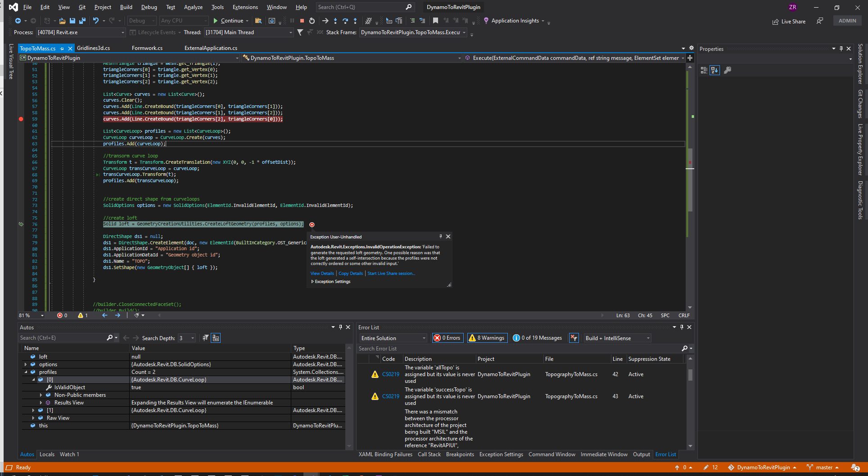Switch to the Gridlines3d.cs tab
This screenshot has width=868, height=476.
pyautogui.click(x=93, y=48)
